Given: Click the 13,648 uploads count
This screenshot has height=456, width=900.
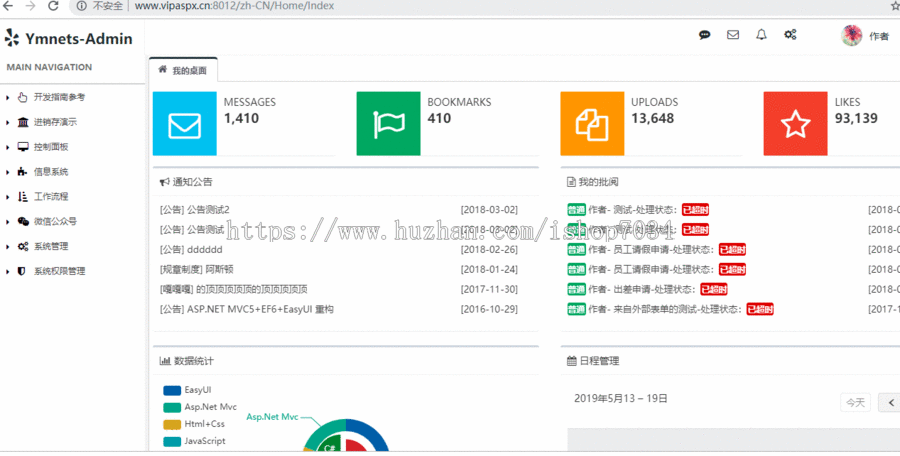Looking at the screenshot, I should point(653,118).
